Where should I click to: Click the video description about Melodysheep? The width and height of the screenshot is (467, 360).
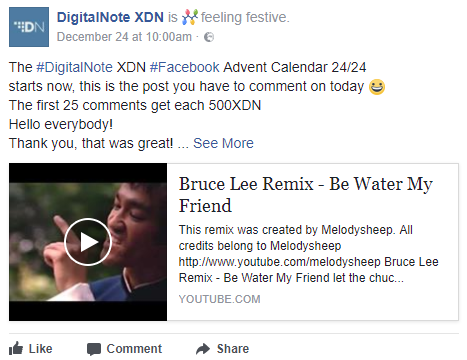[309, 254]
